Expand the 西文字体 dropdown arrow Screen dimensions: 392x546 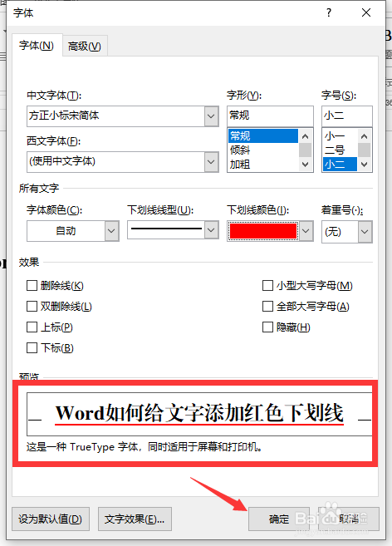pos(211,161)
